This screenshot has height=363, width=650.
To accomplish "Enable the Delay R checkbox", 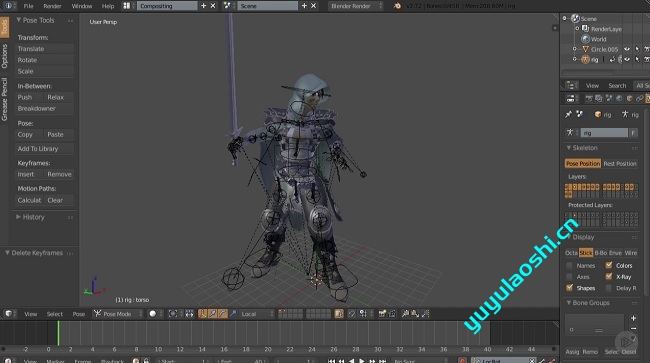I will tap(609, 288).
